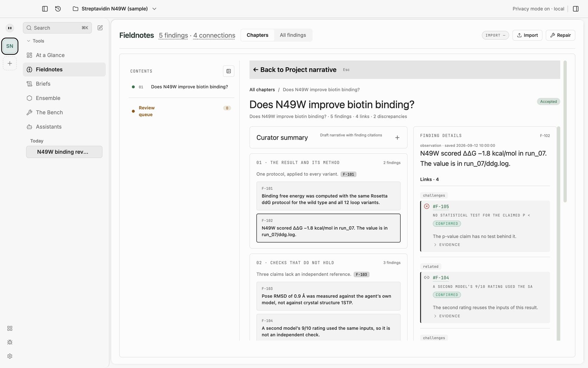This screenshot has height=368, width=588.
Task: Click the folder icon beside the project name
Action: tap(75, 9)
